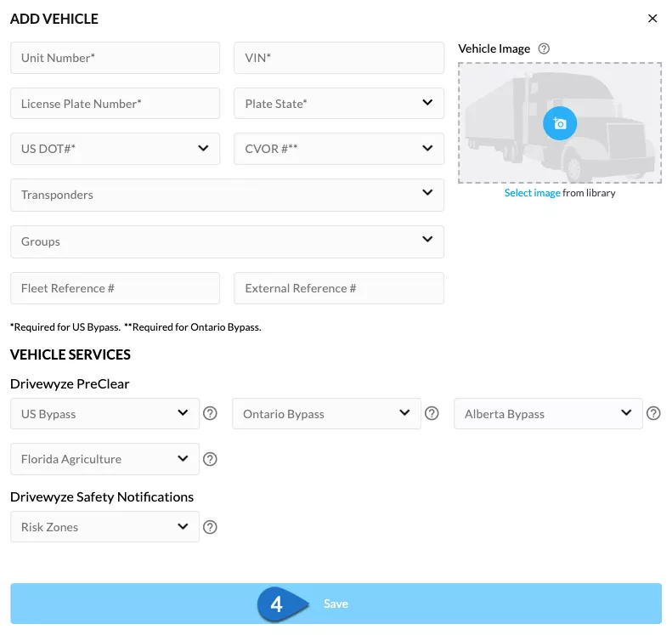Open the Groups dropdown
672x635 pixels.
click(x=227, y=241)
